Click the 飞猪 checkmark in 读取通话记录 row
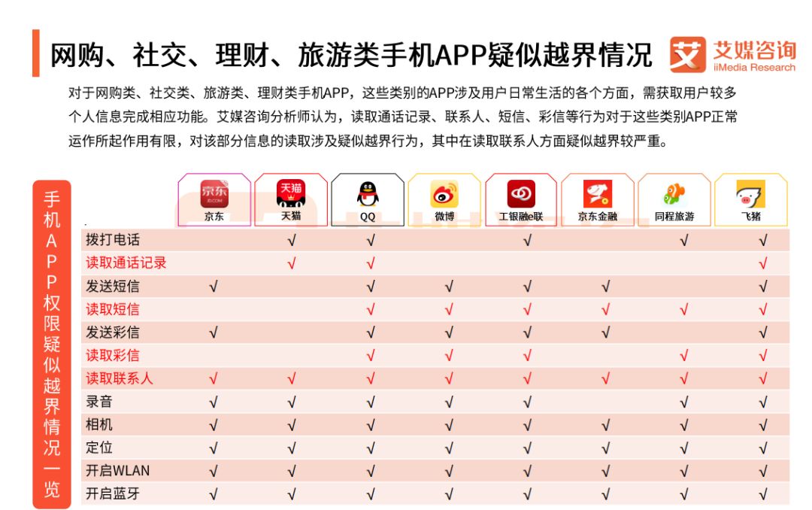Screen dimensions: 812x510 point(763,264)
